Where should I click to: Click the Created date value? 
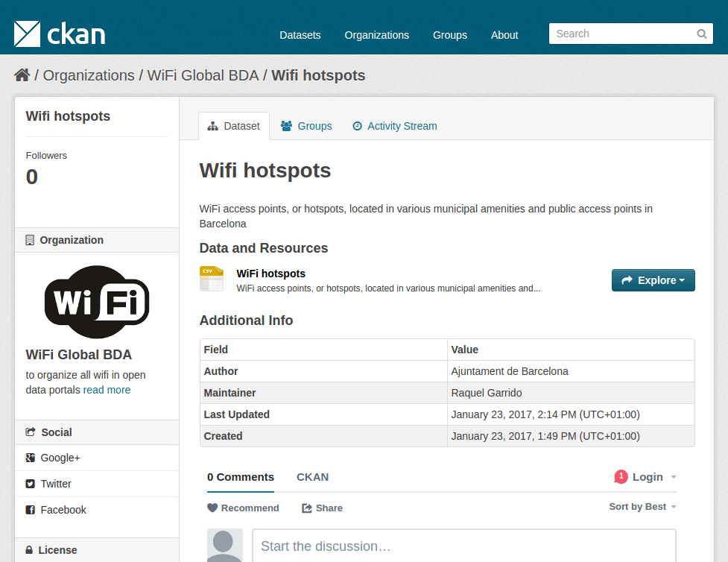pos(545,436)
